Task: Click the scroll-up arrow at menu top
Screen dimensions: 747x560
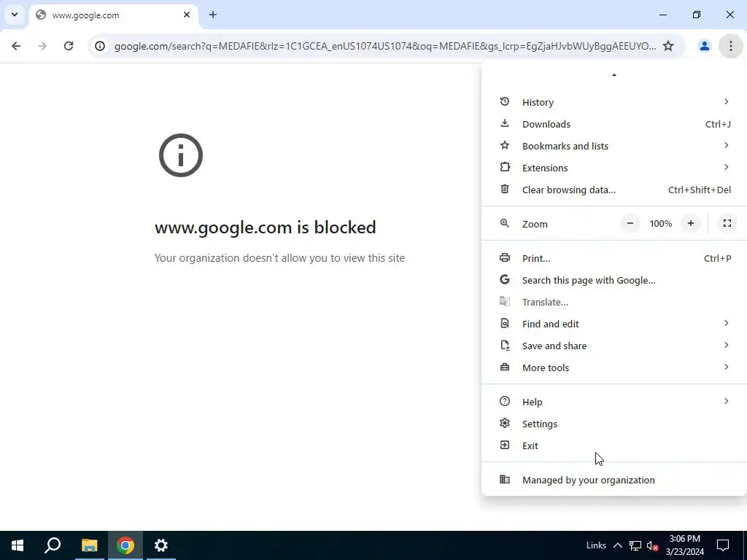Action: point(614,75)
